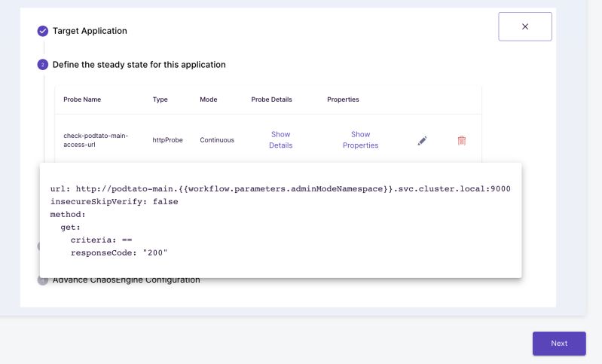Edit the check-podtato-main-access-url probe with pencil icon
This screenshot has height=364, width=602.
click(x=422, y=140)
